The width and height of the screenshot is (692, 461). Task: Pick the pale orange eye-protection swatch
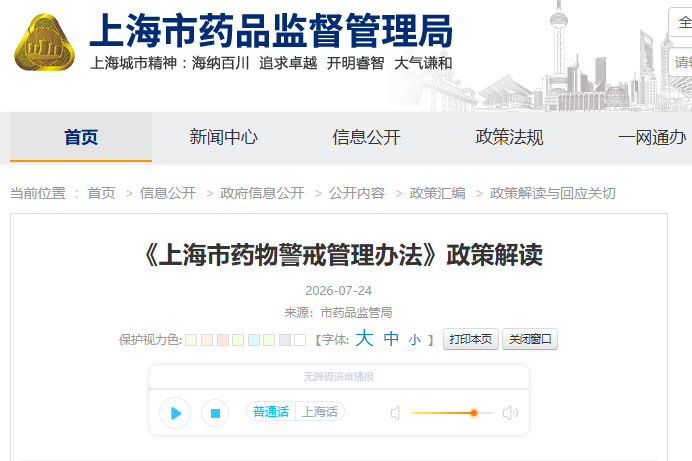pos(207,340)
